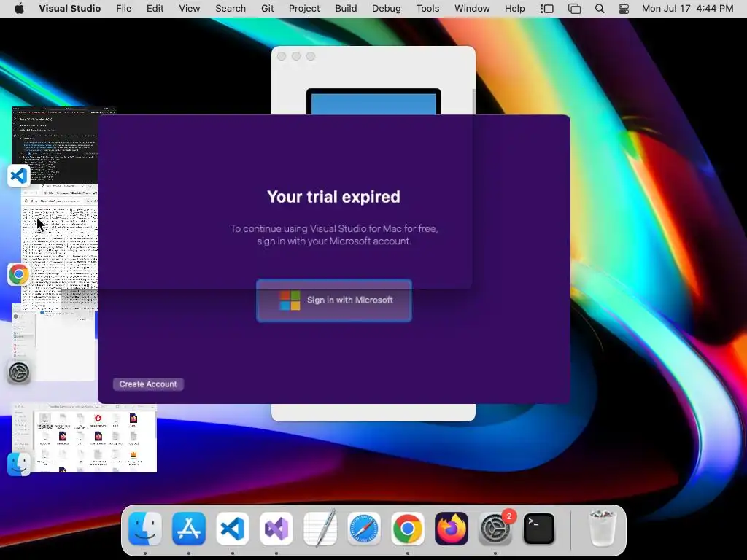The width and height of the screenshot is (747, 560).
Task: Open Finder from the Dock
Action: coord(145,529)
